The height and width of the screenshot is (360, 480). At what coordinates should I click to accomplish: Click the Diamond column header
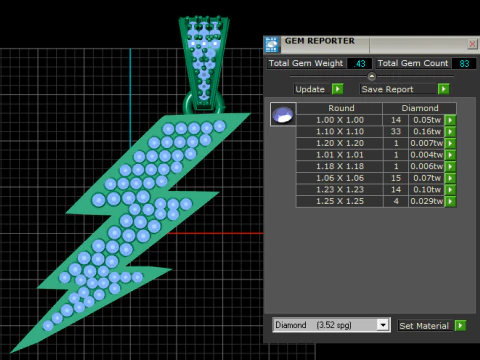(420, 108)
